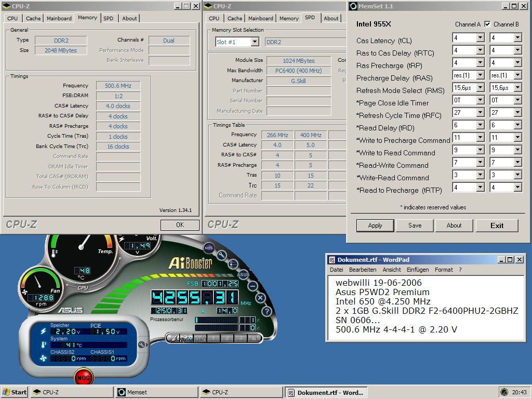The image size is (532, 399).
Task: Click the save disk icon in AI Booster toolbar
Action: pyautogui.click(x=253, y=338)
